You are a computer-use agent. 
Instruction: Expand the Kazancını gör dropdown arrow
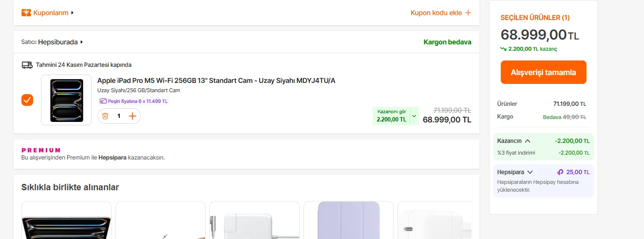414,116
